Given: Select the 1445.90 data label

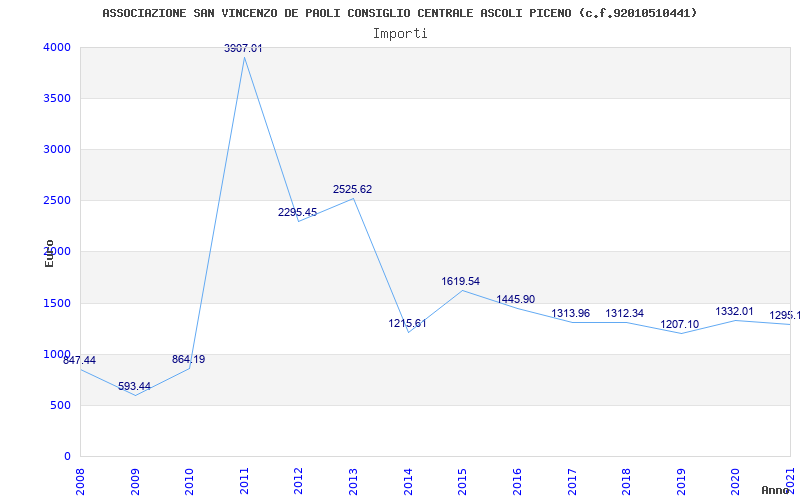Looking at the screenshot, I should coord(516,299).
